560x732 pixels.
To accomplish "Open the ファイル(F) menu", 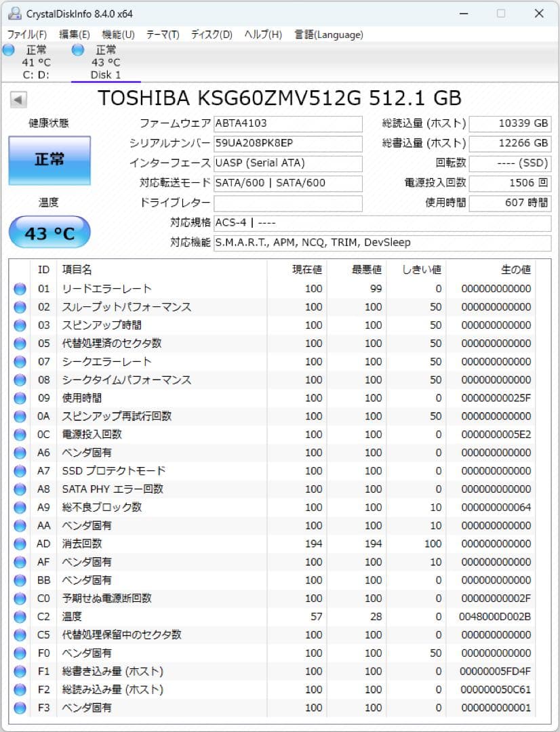I will click(x=26, y=35).
